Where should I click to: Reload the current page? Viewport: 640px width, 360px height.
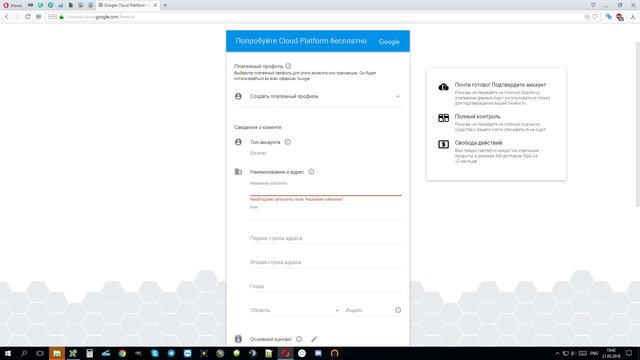(28, 17)
